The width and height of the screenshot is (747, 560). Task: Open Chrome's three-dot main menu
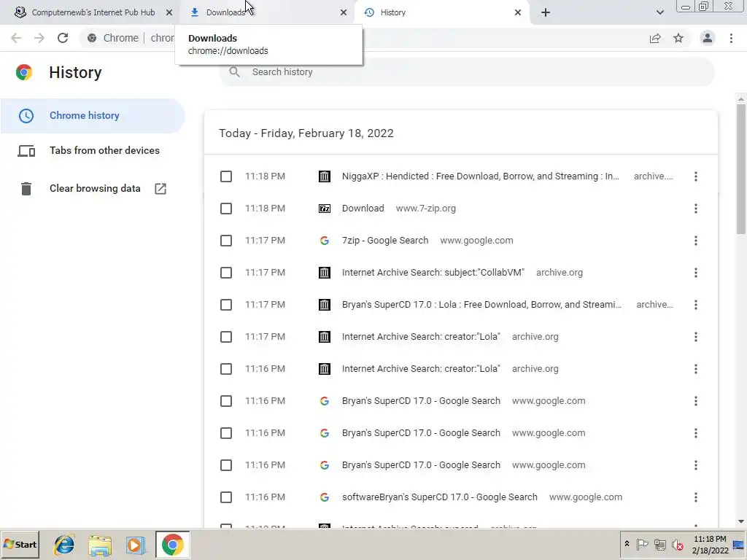(731, 38)
